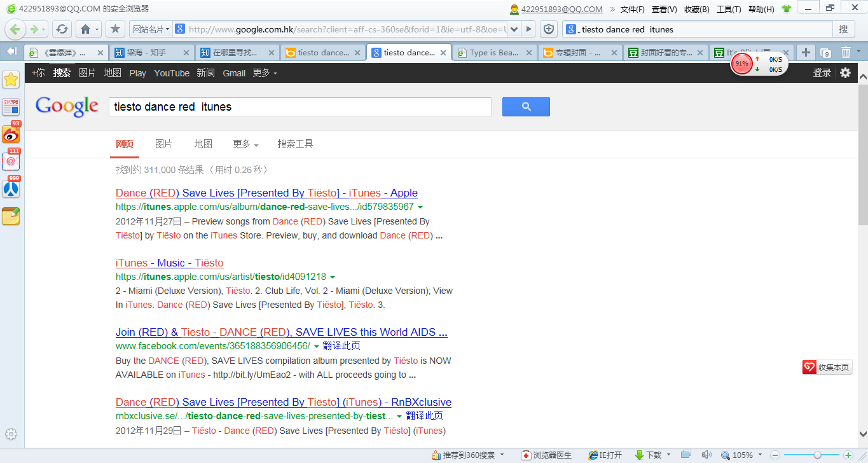Open the recently closed tabs trash icon
The height and width of the screenshot is (463, 868).
pos(846,52)
